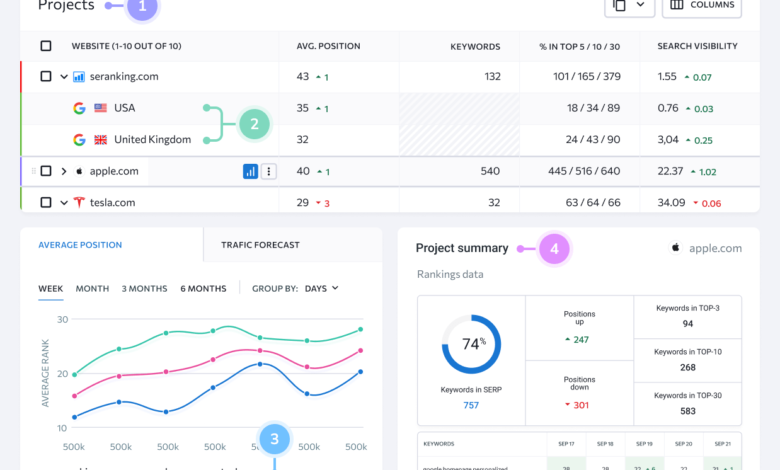
Task: Click last point on blue chart line
Action: pos(361,372)
